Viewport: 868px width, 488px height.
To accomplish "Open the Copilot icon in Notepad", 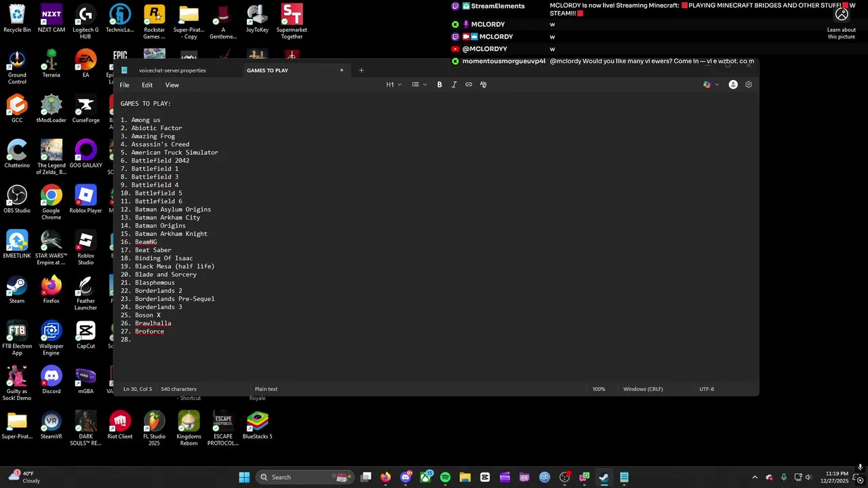I will coord(707,85).
